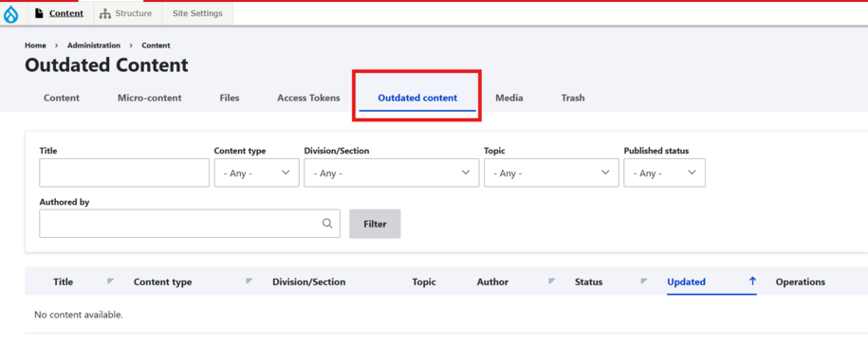Go to Administration breadcrumb link
Screen dimensions: 868x362
pyautogui.click(x=94, y=45)
